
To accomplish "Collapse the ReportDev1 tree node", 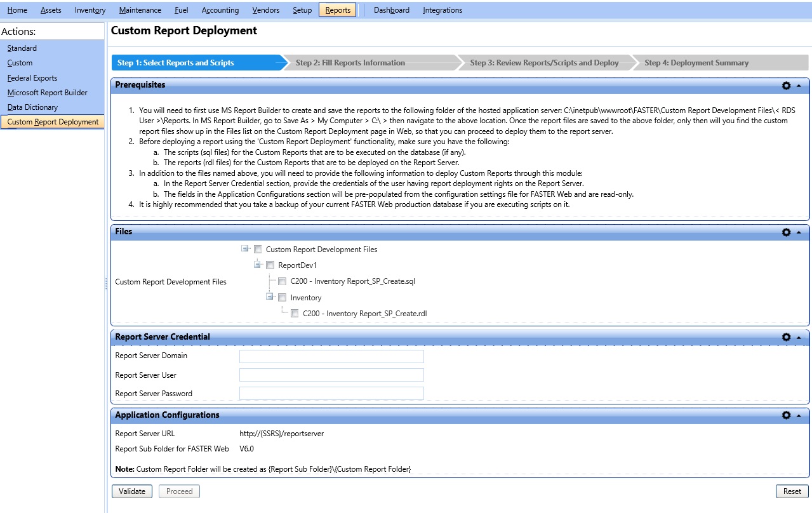I will click(258, 265).
